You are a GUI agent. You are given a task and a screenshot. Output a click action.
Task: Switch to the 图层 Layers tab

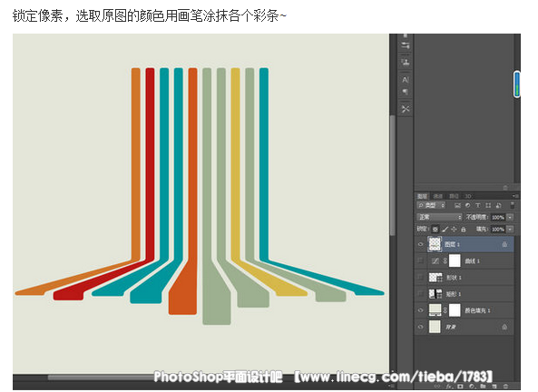(x=422, y=196)
